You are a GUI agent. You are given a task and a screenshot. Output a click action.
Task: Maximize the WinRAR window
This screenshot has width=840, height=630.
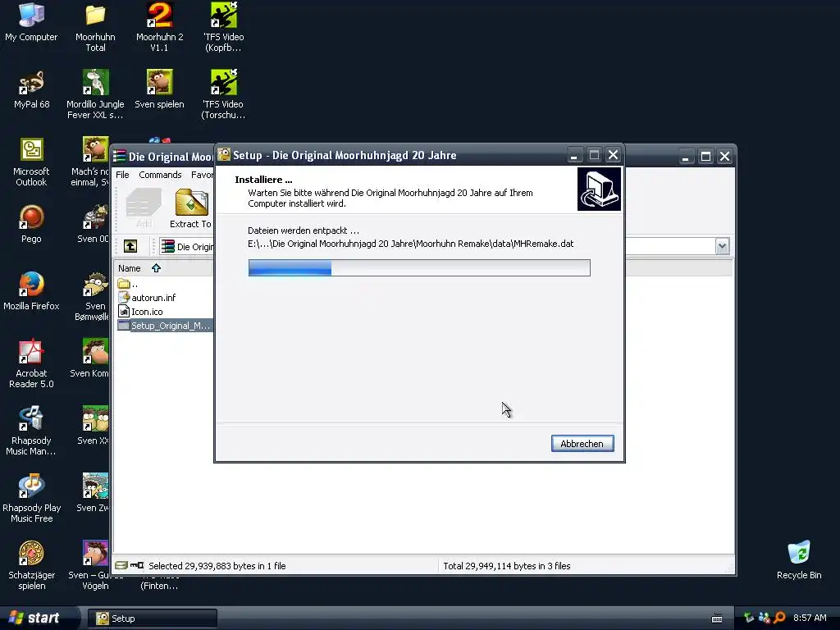tap(705, 157)
